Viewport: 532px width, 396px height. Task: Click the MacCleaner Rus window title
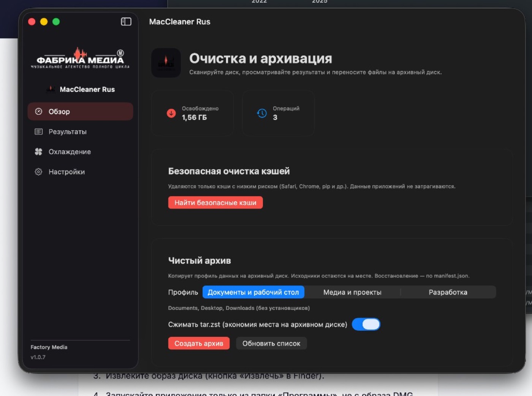[x=180, y=22]
